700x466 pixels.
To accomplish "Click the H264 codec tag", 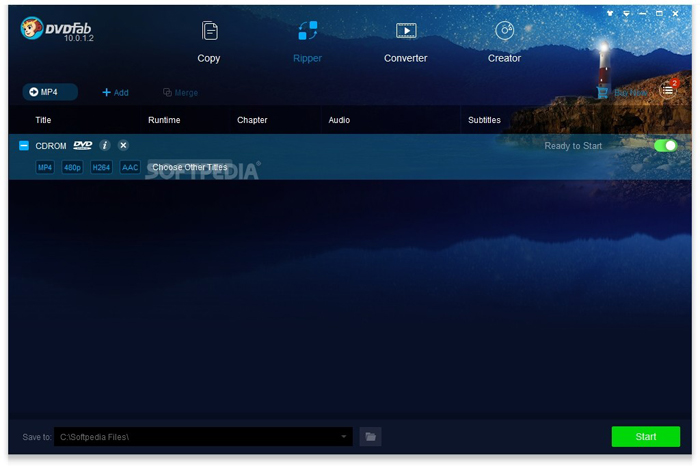I will (x=101, y=167).
